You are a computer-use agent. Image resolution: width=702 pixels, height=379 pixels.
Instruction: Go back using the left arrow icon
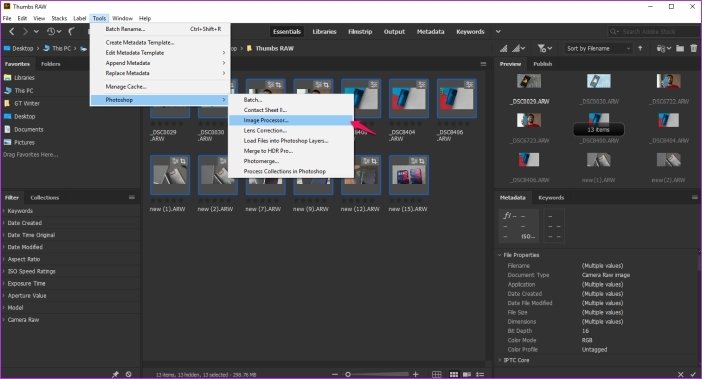pos(12,31)
